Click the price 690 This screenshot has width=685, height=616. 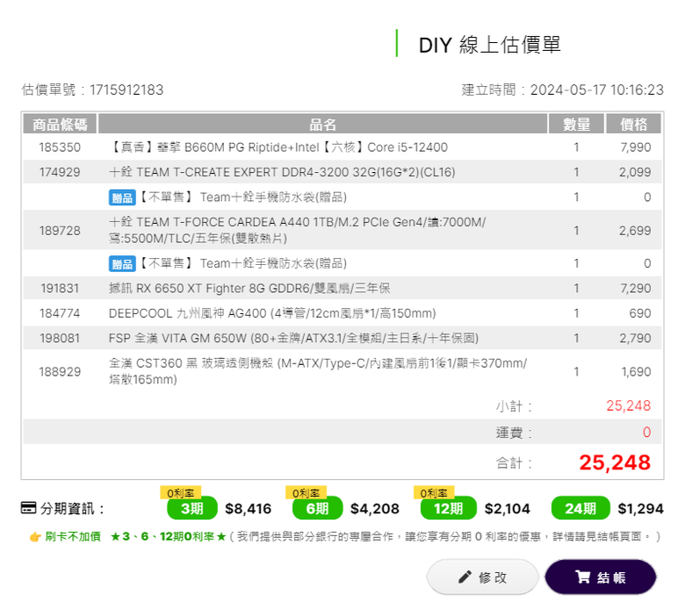coord(640,313)
